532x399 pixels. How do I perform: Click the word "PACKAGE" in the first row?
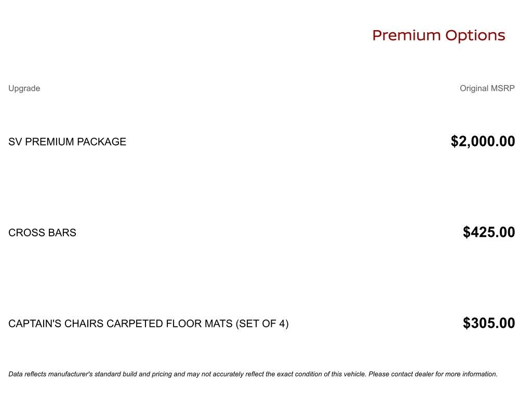click(x=104, y=142)
